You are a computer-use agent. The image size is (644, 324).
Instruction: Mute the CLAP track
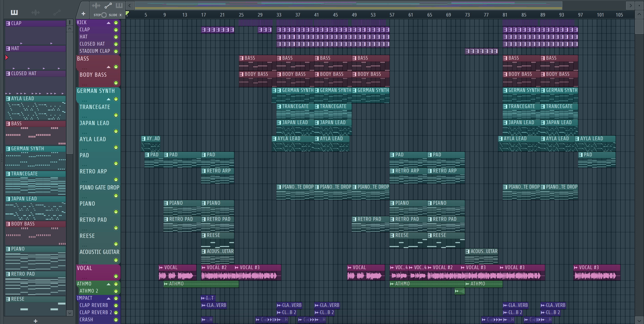click(x=116, y=30)
